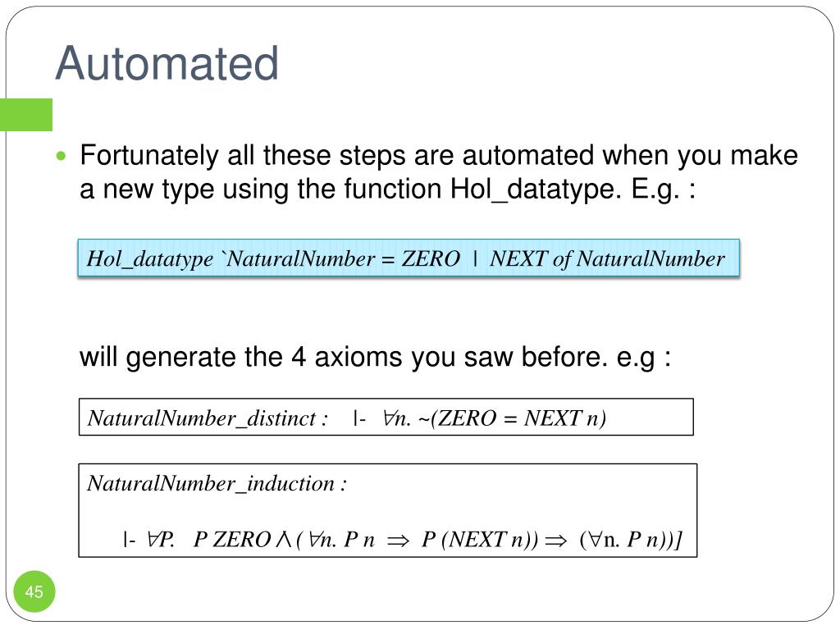
Task: Click the turnstile symbol in the distinct axiom
Action: (x=359, y=418)
